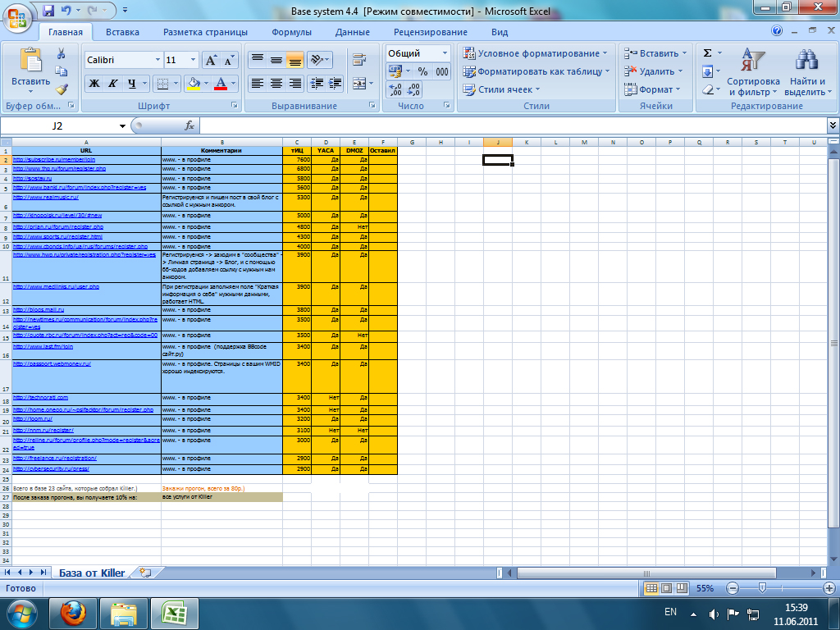Screen dimensions: 840x630
Task: Toggle bold formatting (Ж)
Action: (94, 83)
